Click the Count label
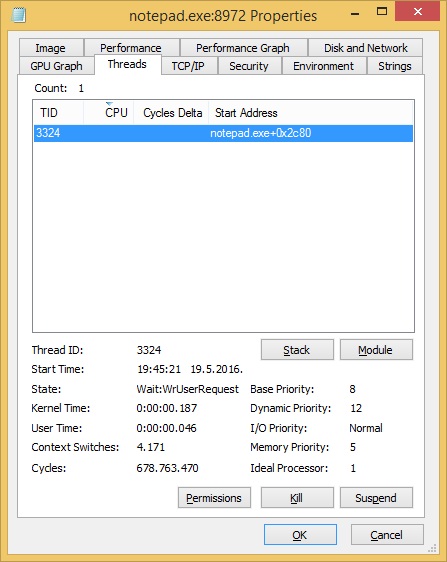This screenshot has width=447, height=562. coord(51,88)
